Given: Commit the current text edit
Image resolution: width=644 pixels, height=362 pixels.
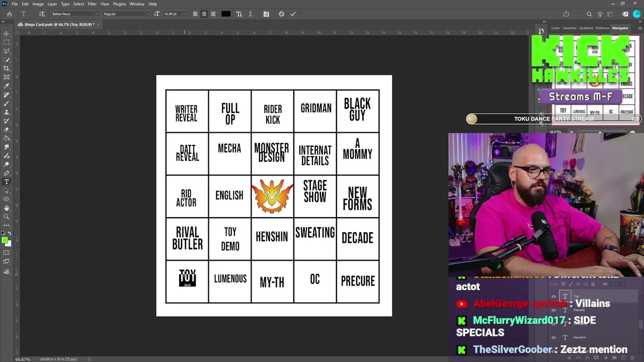Looking at the screenshot, I should click(293, 14).
